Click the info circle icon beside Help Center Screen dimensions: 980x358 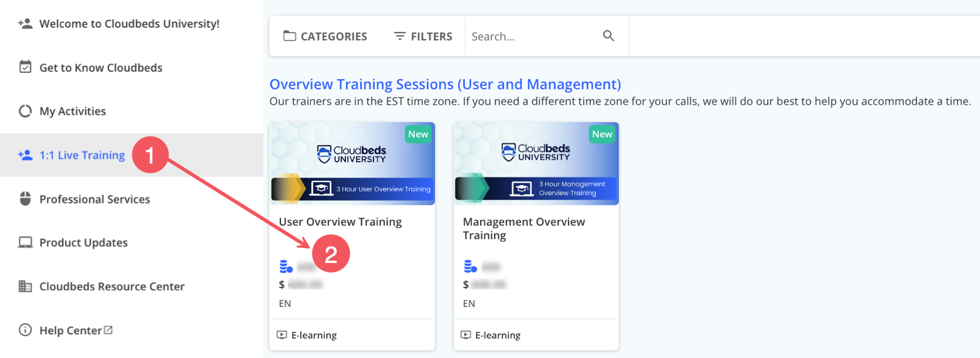[x=25, y=330]
